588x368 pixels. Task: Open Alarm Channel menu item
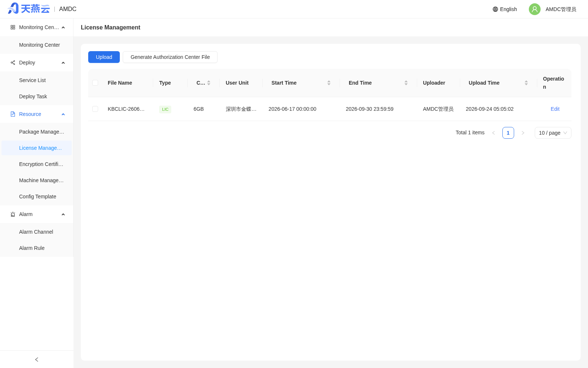click(37, 232)
